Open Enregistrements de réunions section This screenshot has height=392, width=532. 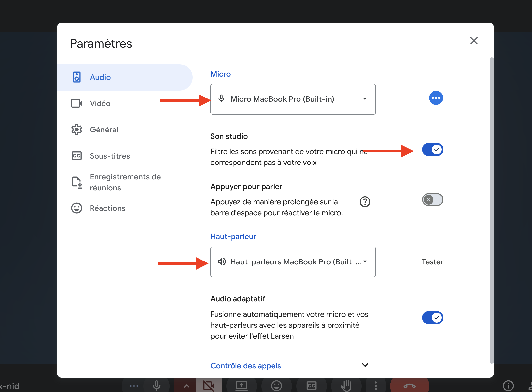(x=125, y=182)
